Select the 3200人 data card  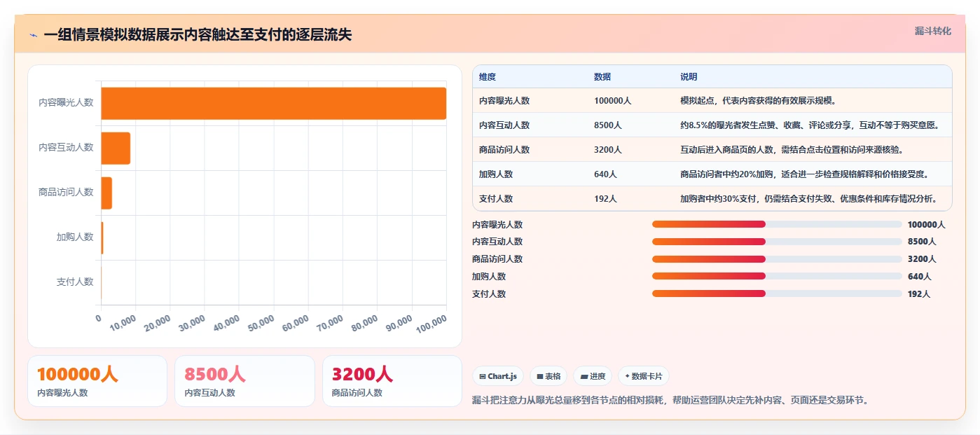coord(392,381)
